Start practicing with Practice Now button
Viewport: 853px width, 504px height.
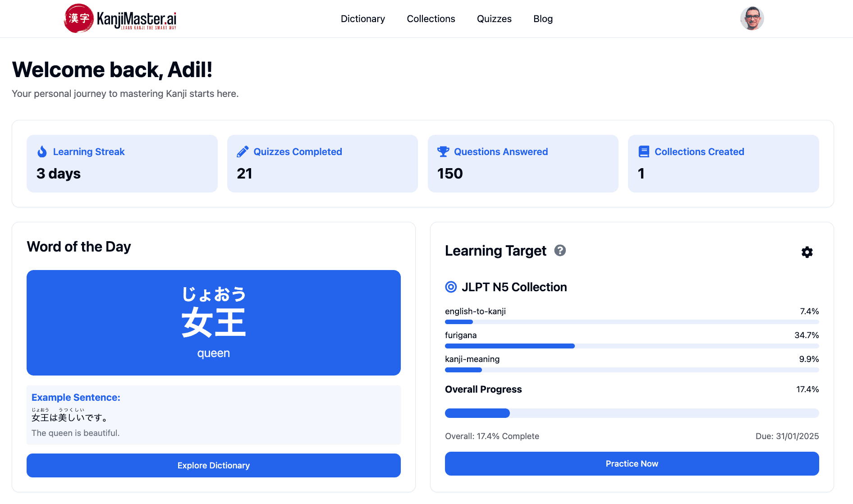632,463
